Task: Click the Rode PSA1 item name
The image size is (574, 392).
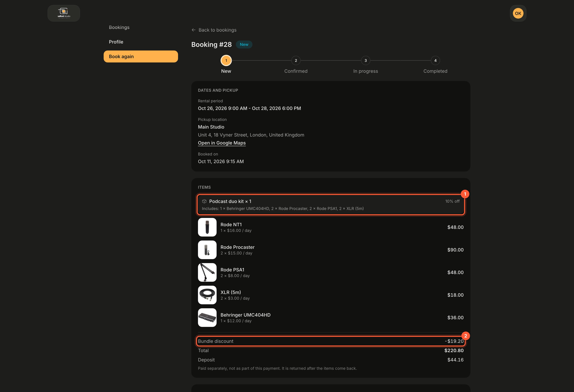Action: [x=232, y=270]
